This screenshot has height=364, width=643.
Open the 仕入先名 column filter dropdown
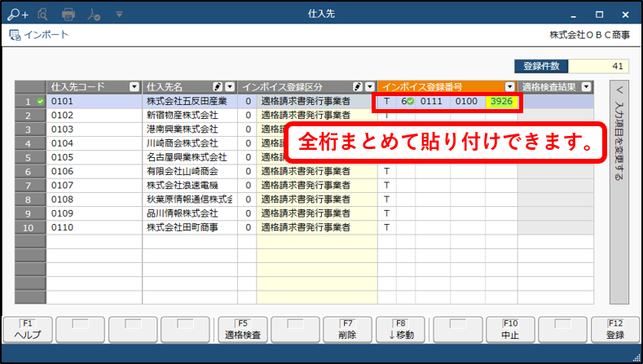pyautogui.click(x=230, y=87)
